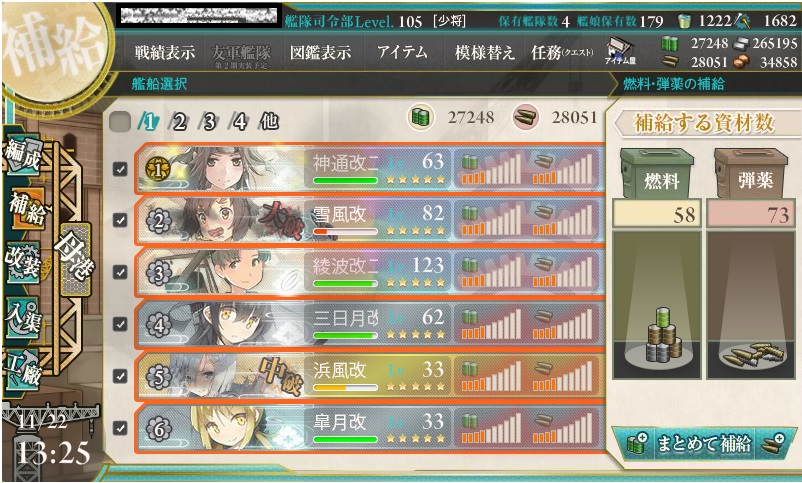Click the まとめて補給 resupply all button
This screenshot has width=802, height=483.
(704, 444)
